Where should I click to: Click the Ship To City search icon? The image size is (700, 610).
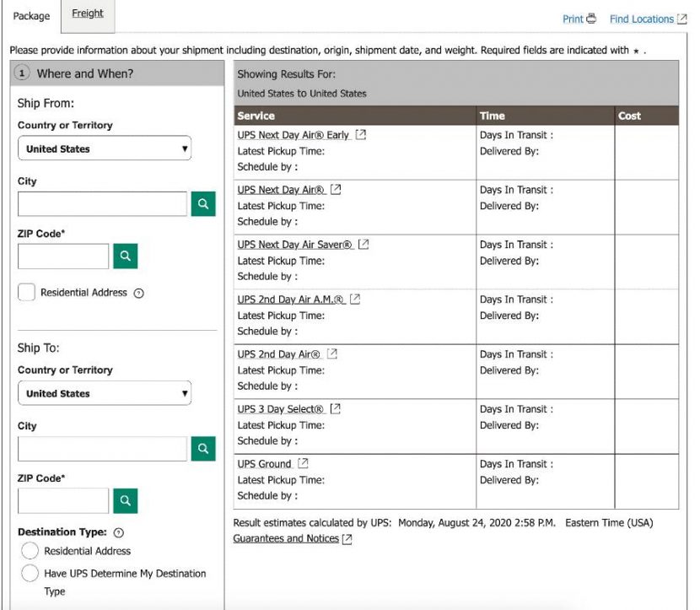(203, 449)
